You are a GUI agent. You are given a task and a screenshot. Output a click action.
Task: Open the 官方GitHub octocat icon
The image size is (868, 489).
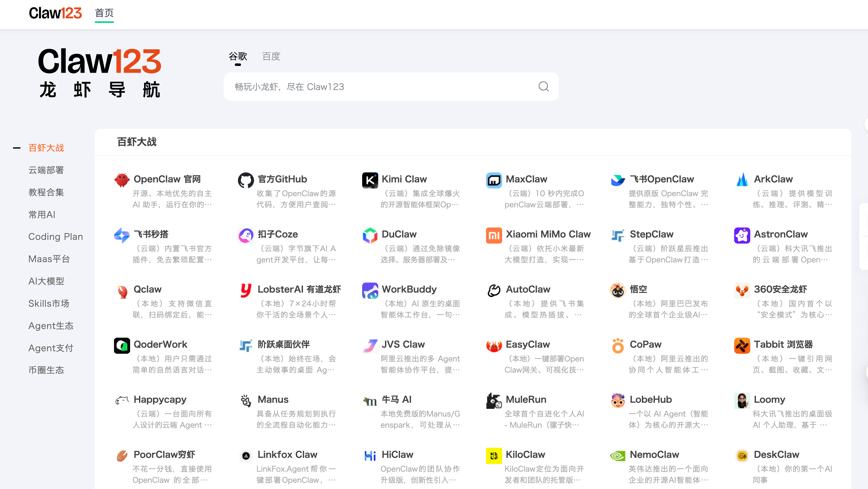pos(246,180)
